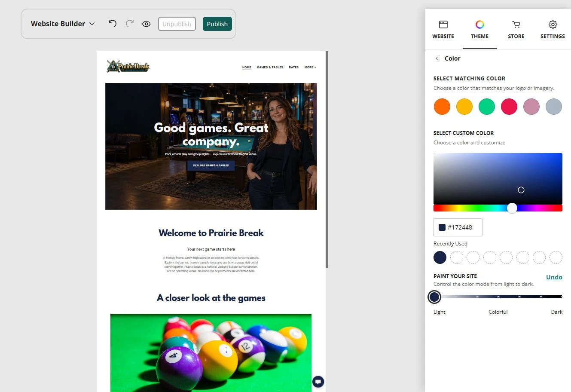Open the Website Builder dropdown menu
The width and height of the screenshot is (571, 392).
coord(63,24)
